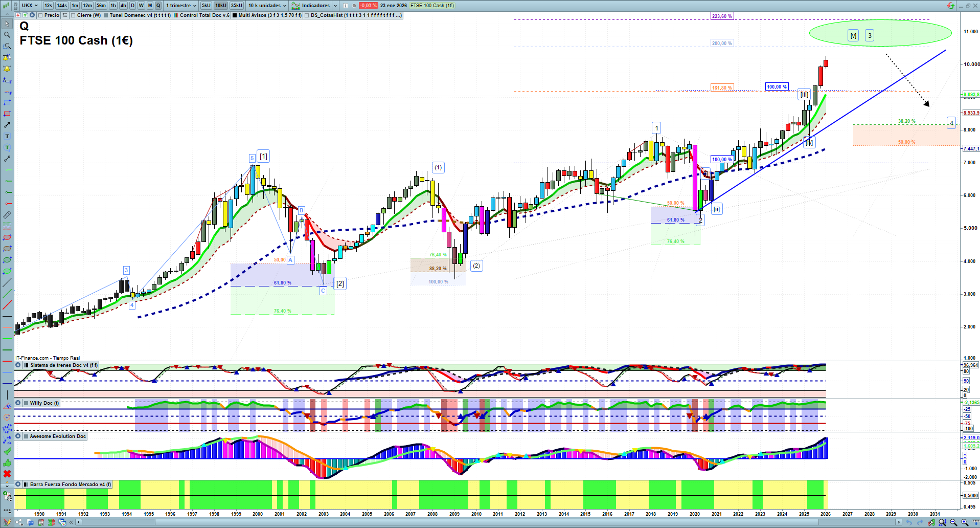Select the zoom-area rectangle magnifier tool
The height and width of the screenshot is (528, 980).
pos(7,47)
